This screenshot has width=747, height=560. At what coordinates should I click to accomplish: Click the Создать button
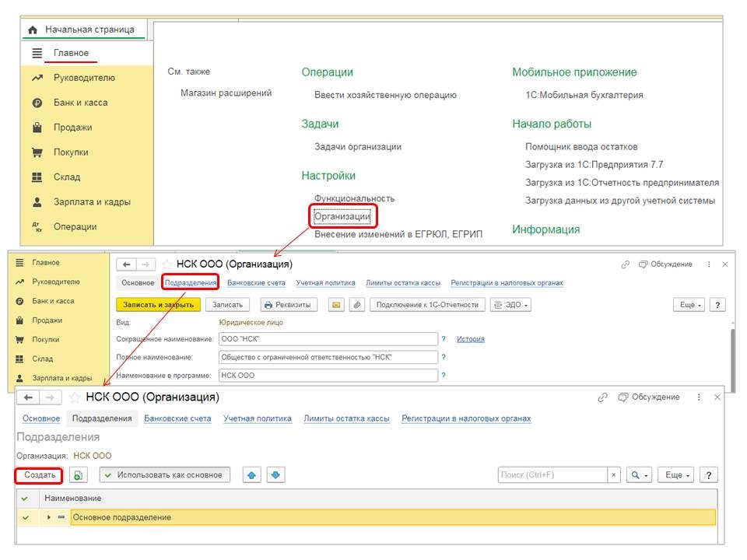[40, 475]
